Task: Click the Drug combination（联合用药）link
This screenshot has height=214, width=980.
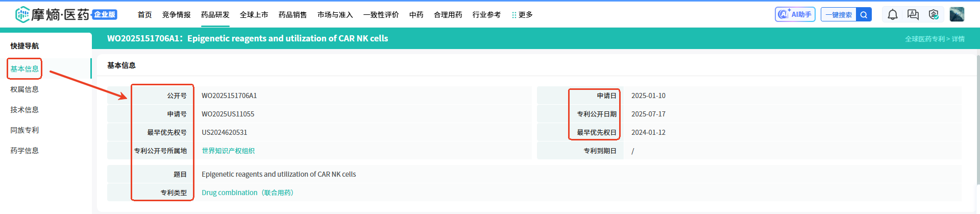Action: click(248, 193)
